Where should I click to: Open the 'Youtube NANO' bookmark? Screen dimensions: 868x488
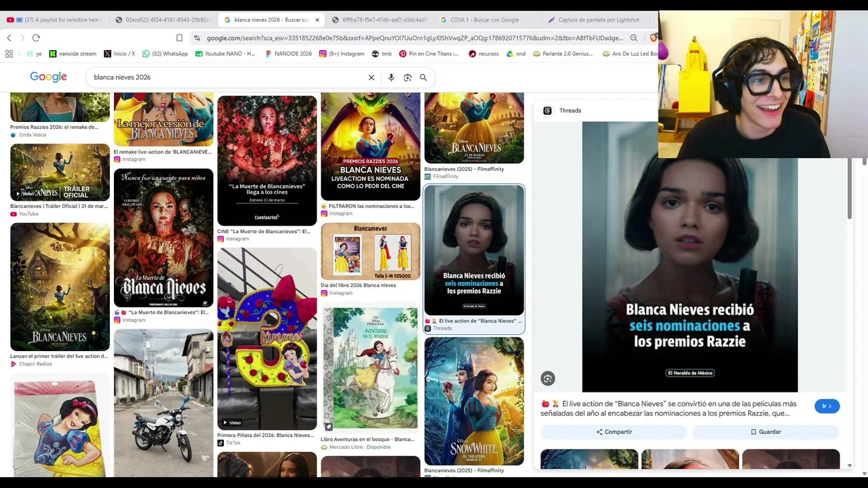(225, 54)
